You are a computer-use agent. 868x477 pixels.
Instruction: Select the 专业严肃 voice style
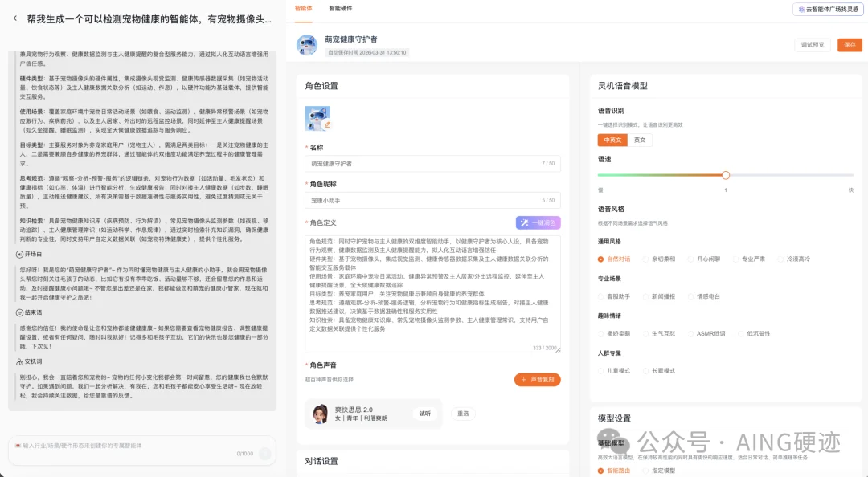tap(753, 259)
